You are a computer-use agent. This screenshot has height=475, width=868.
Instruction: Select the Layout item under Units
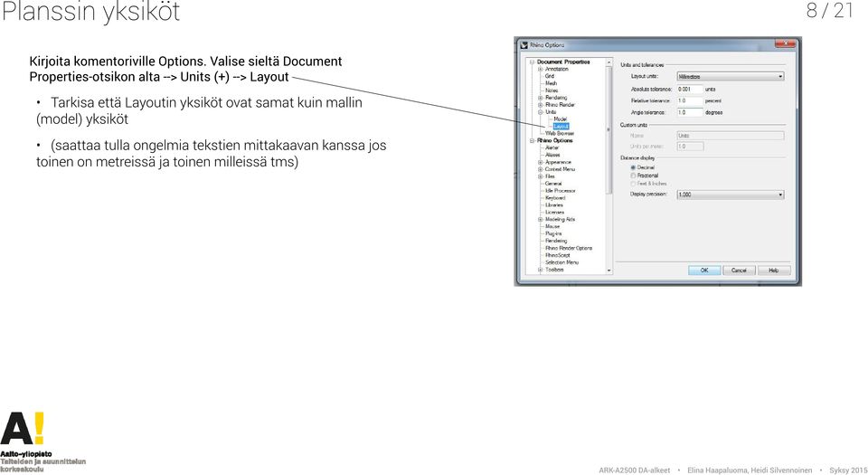pos(561,127)
